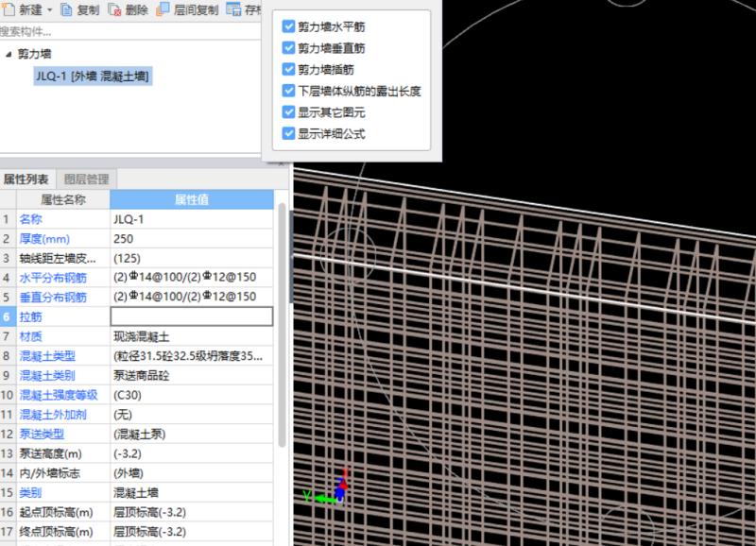Click the 删除 (Delete) icon
Image resolution: width=756 pixels, height=546 pixels.
(x=114, y=9)
